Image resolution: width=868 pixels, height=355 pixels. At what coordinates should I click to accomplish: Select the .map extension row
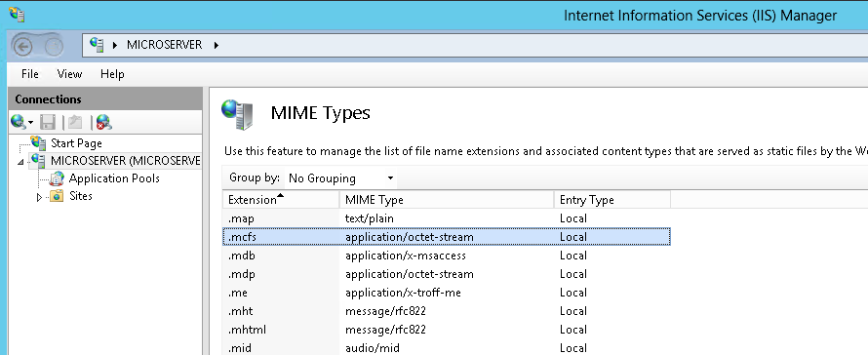[x=446, y=218]
